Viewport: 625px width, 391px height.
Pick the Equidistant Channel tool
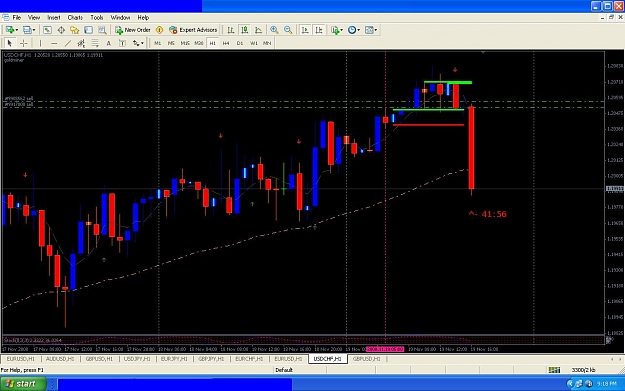click(x=81, y=43)
